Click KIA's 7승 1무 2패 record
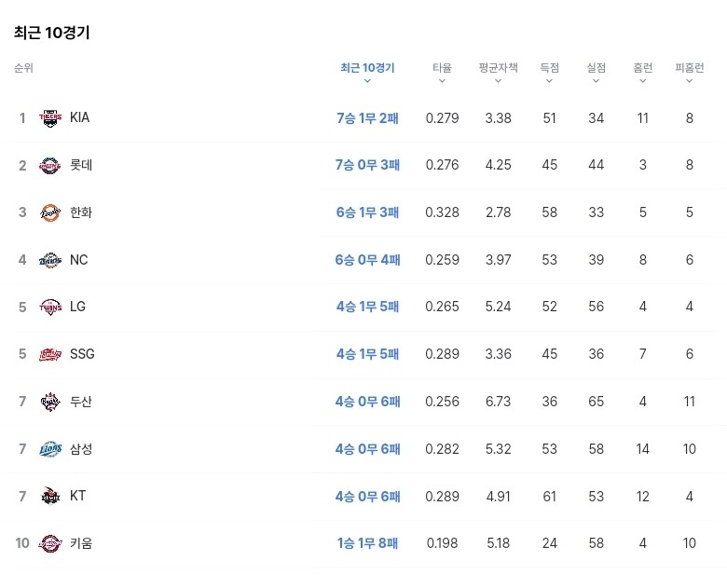Screen dimensions: 727x588 click(367, 118)
